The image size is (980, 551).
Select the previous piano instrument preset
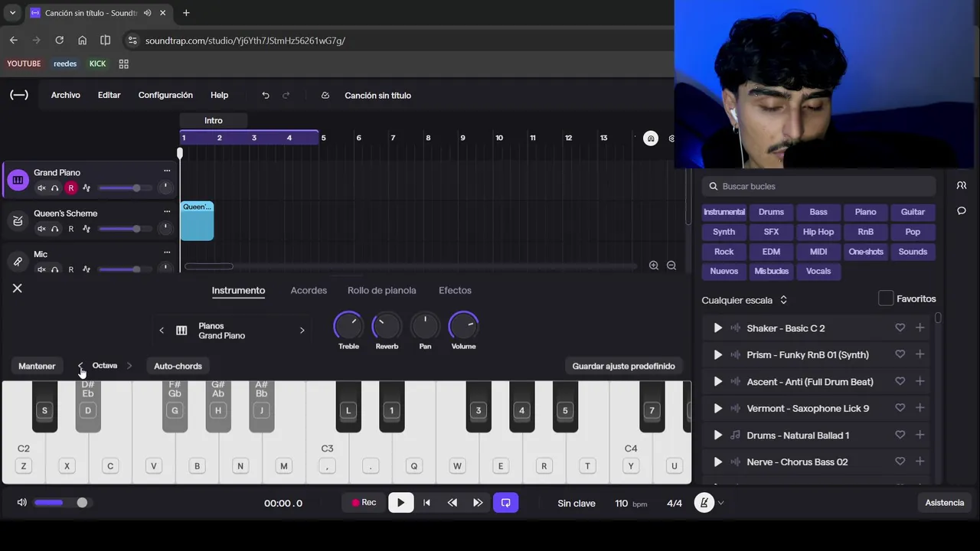(162, 331)
